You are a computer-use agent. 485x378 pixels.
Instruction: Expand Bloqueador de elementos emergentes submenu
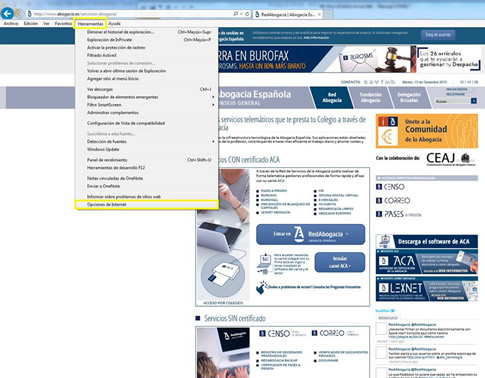147,97
